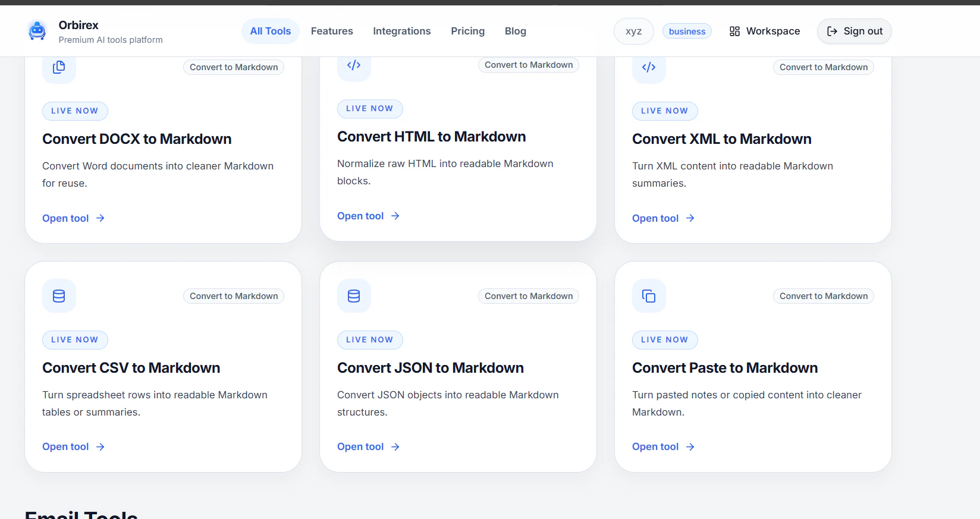Click Convert to Markdown tag on JSON card

(x=529, y=296)
